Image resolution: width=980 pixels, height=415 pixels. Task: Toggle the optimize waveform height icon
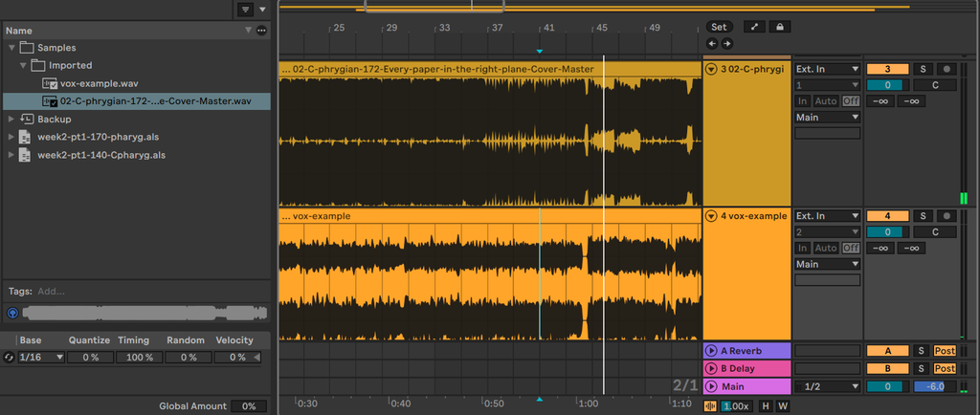tap(711, 405)
